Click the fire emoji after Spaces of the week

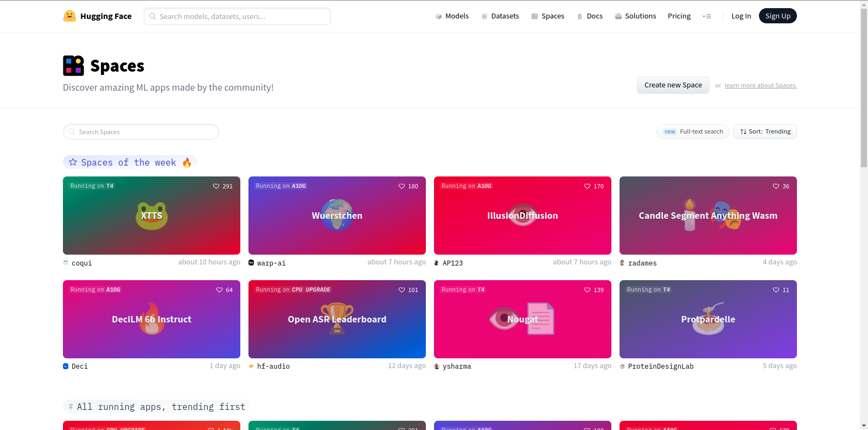click(187, 162)
